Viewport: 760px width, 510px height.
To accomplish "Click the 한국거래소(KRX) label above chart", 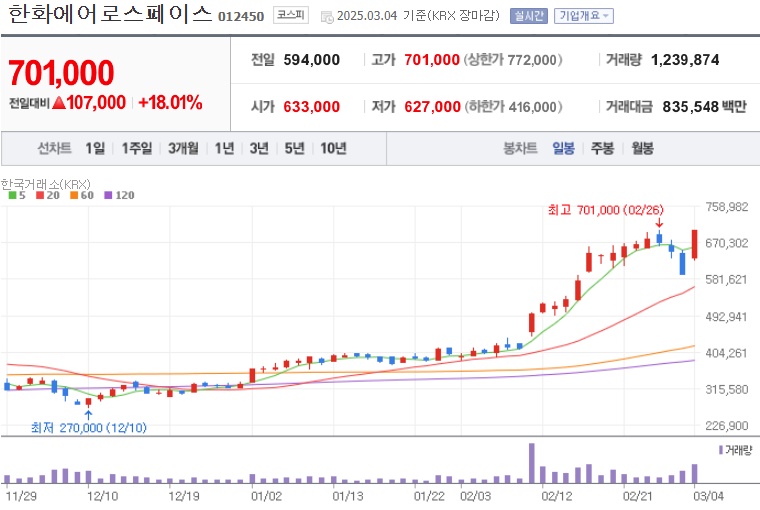I will pos(46,184).
